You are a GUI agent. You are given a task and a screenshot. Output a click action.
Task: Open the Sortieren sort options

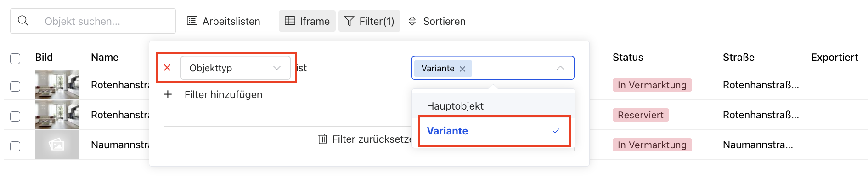437,21
